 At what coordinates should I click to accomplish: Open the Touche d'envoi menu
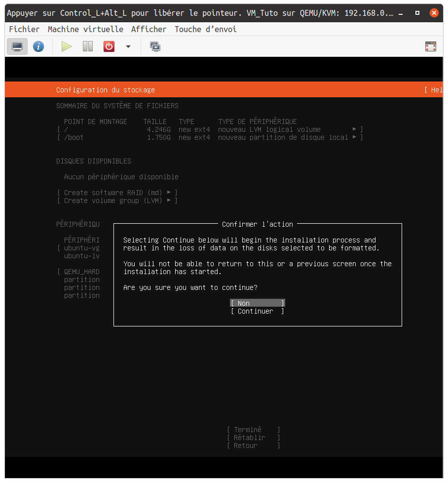[x=205, y=29]
